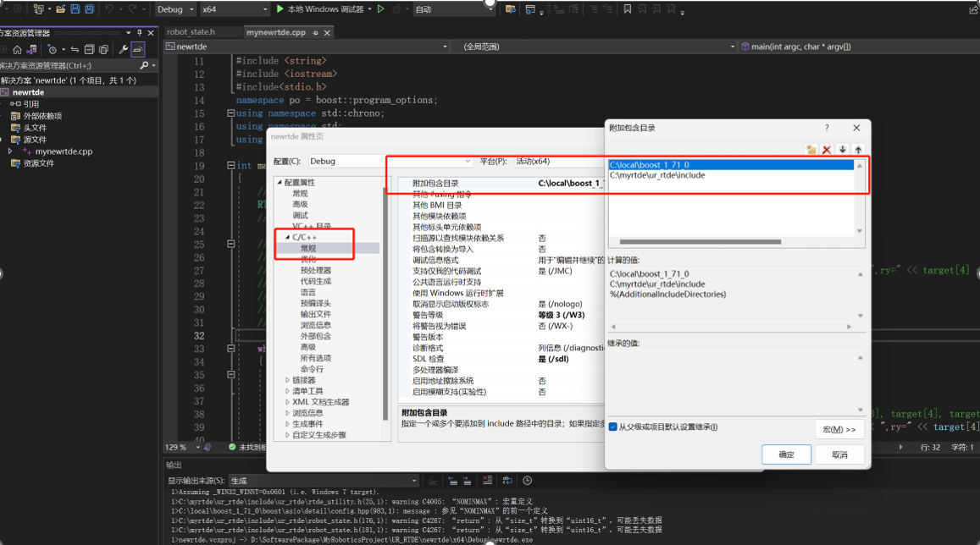The height and width of the screenshot is (545, 980).
Task: Select C:\myrtde\ur_rtde\include line in include list
Action: pyautogui.click(x=731, y=175)
